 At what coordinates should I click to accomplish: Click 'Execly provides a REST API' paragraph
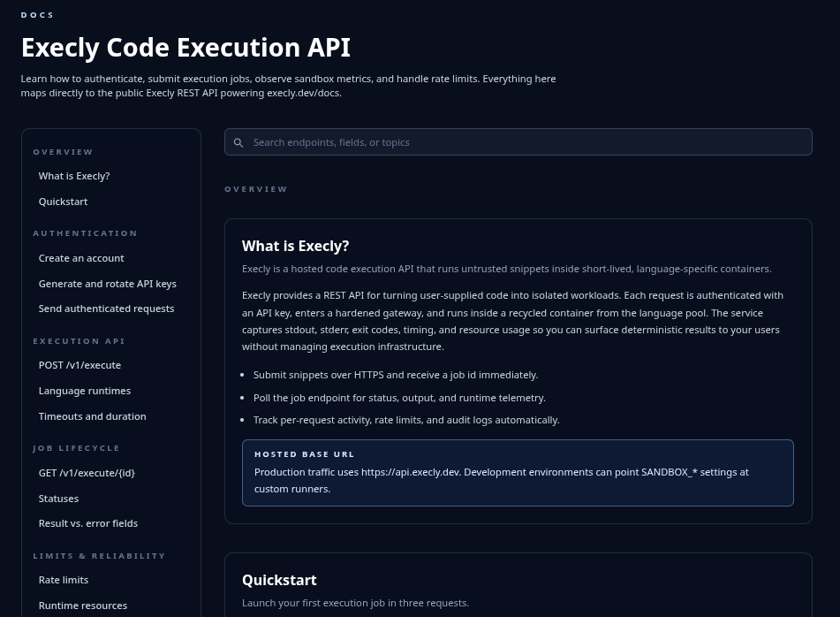click(x=512, y=321)
